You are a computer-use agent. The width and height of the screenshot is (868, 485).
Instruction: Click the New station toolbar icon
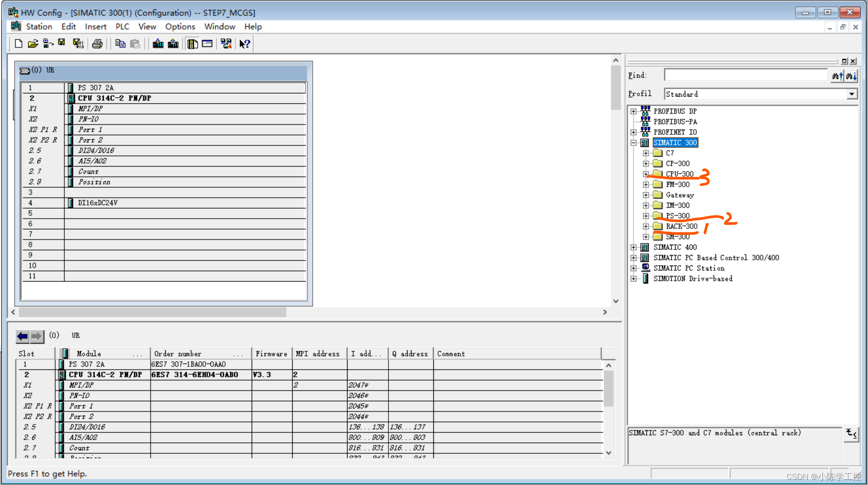pyautogui.click(x=18, y=44)
